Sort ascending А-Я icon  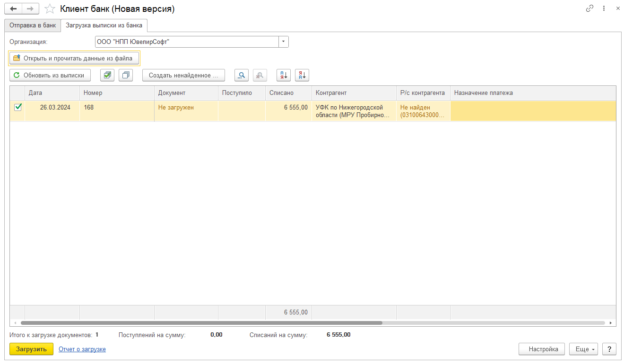coord(284,75)
